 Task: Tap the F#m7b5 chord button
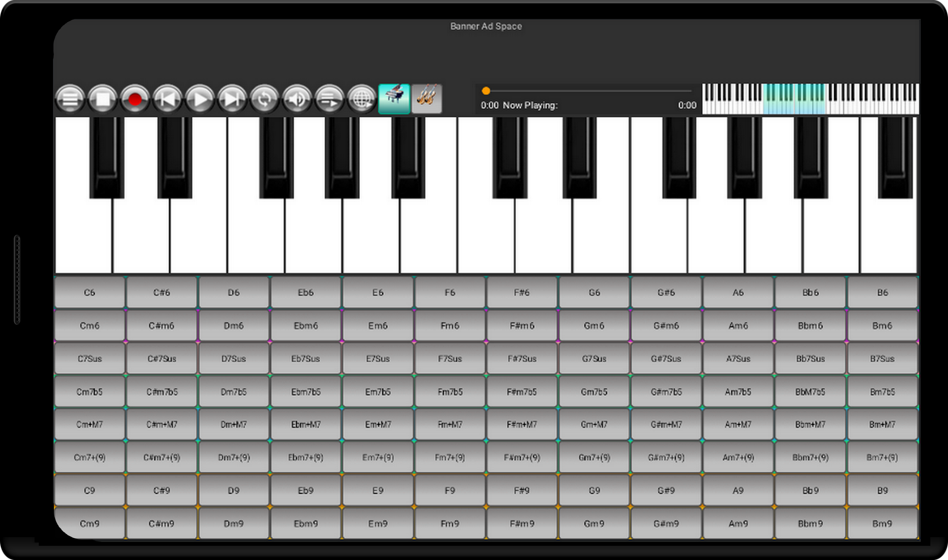click(522, 392)
